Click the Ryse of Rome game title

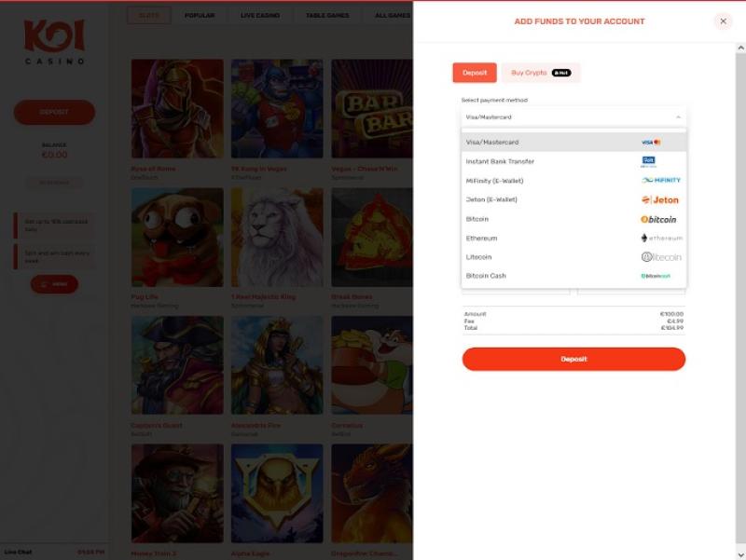click(153, 169)
